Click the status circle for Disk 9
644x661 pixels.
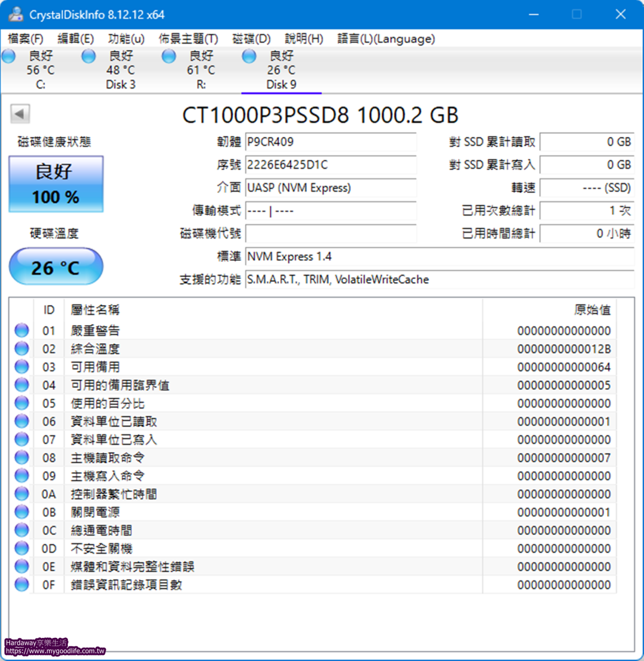tap(250, 56)
